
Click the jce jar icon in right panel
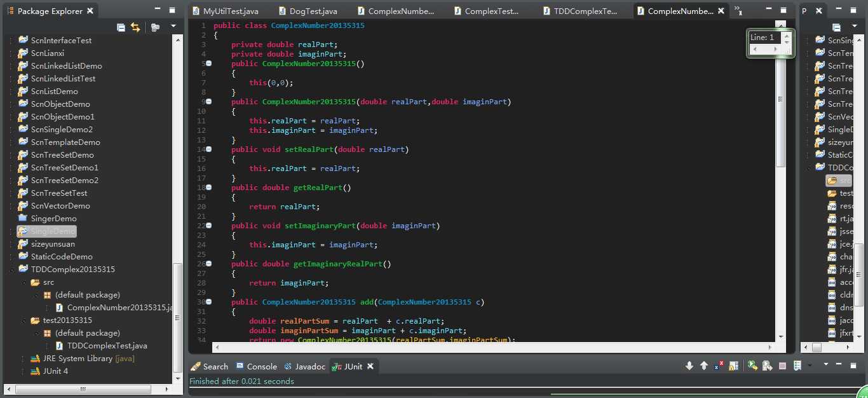pos(832,244)
